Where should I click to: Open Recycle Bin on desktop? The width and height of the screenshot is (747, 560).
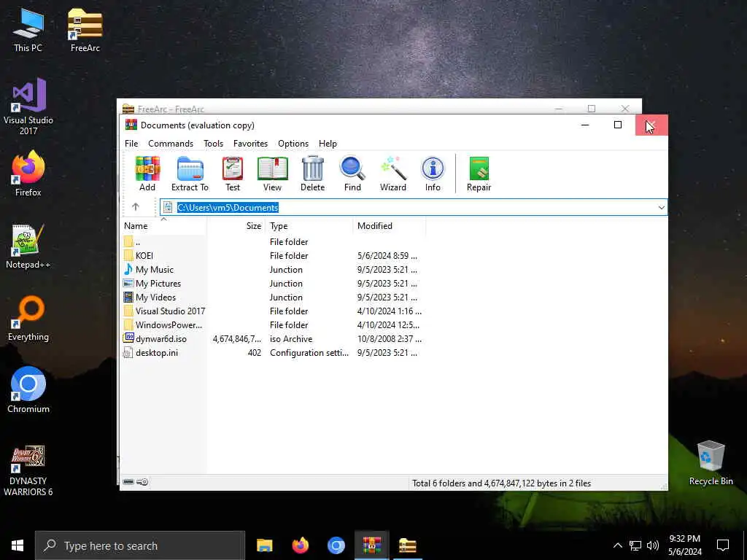[x=711, y=463]
